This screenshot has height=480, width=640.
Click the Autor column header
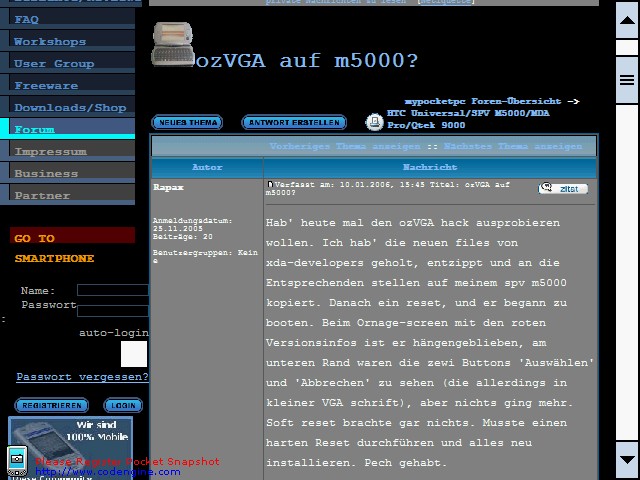click(x=207, y=167)
